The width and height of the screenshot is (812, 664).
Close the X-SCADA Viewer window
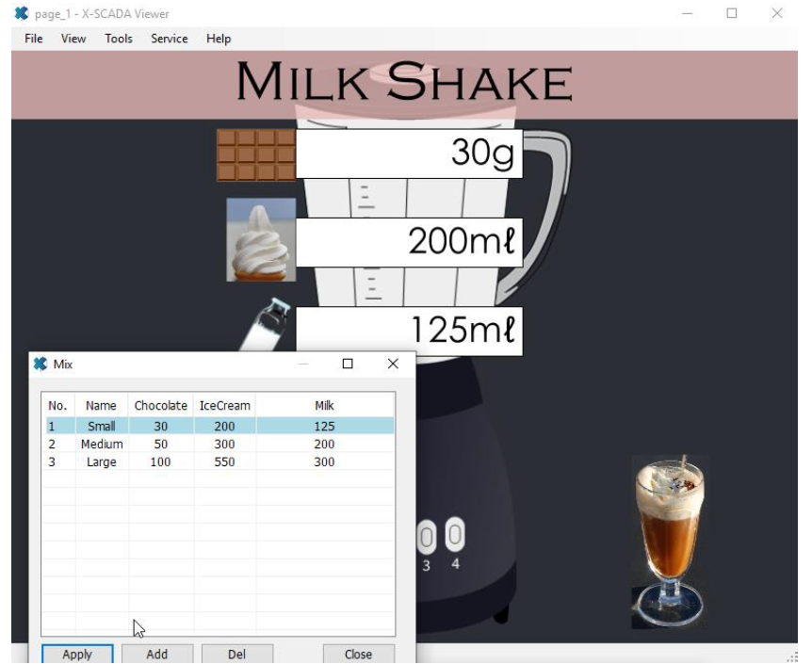(x=777, y=13)
